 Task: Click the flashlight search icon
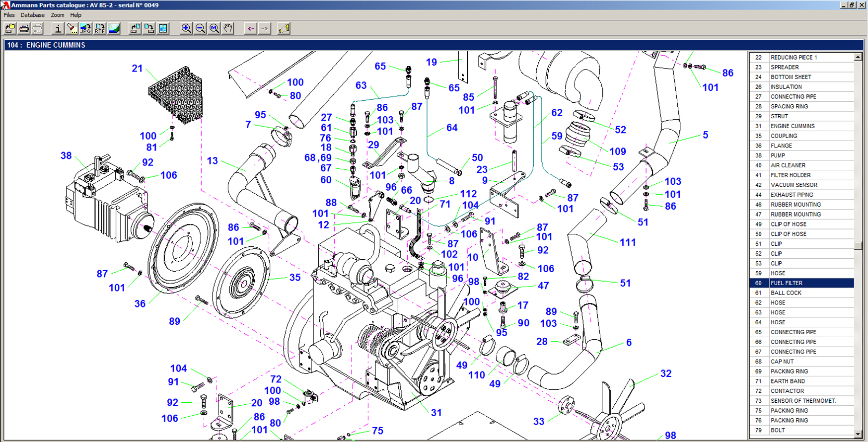pos(72,28)
